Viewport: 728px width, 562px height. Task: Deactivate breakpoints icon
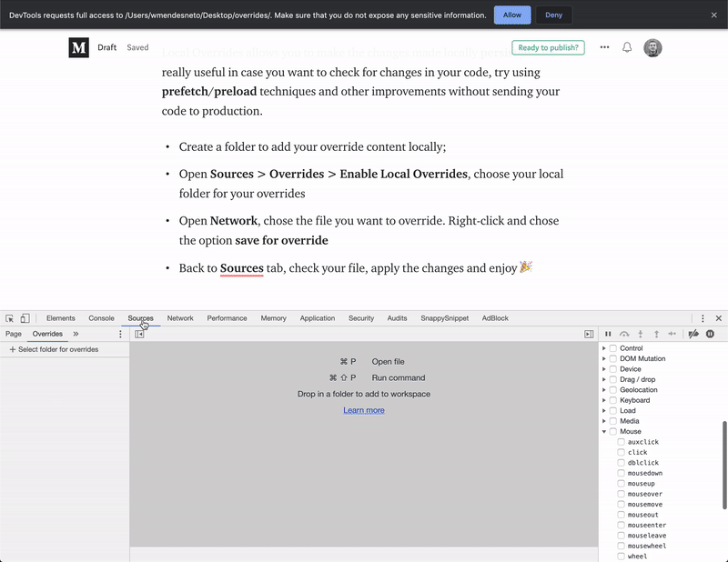point(693,334)
